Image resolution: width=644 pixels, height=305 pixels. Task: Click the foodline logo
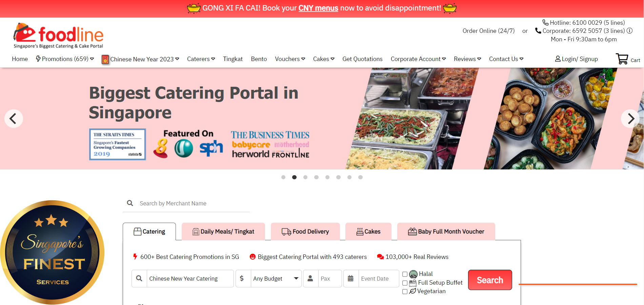coord(58,36)
